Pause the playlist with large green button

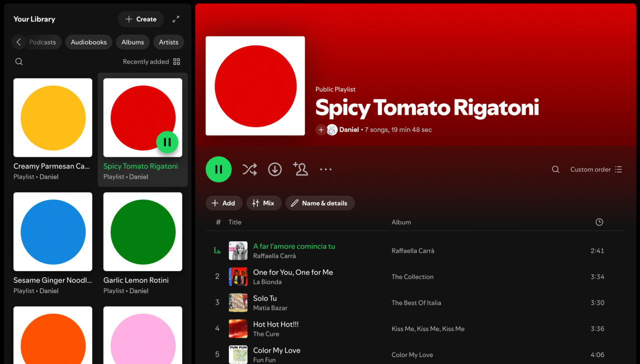click(218, 169)
